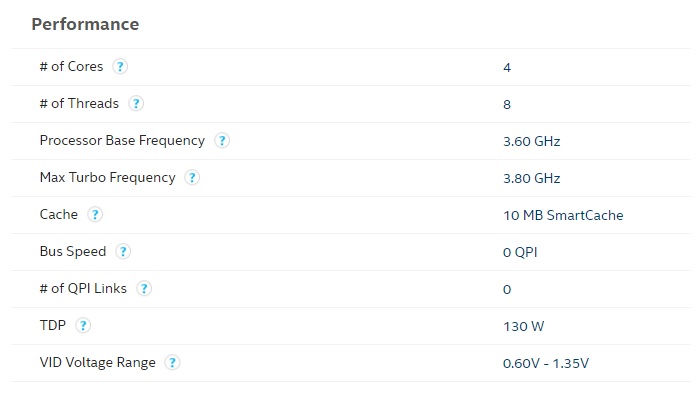Image resolution: width=699 pixels, height=400 pixels.
Task: Open the Bus Speed help icon
Action: click(123, 252)
